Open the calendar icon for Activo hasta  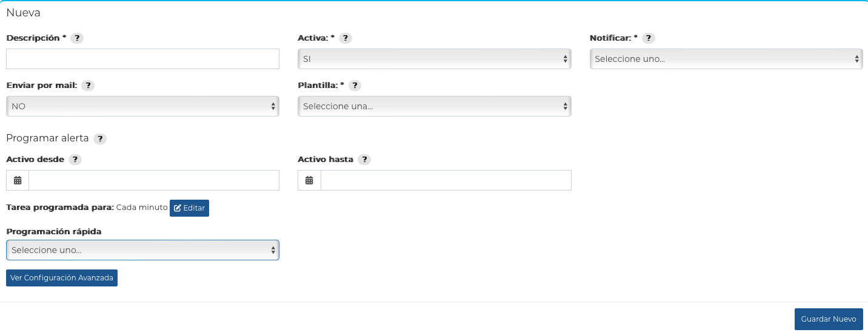click(x=309, y=180)
